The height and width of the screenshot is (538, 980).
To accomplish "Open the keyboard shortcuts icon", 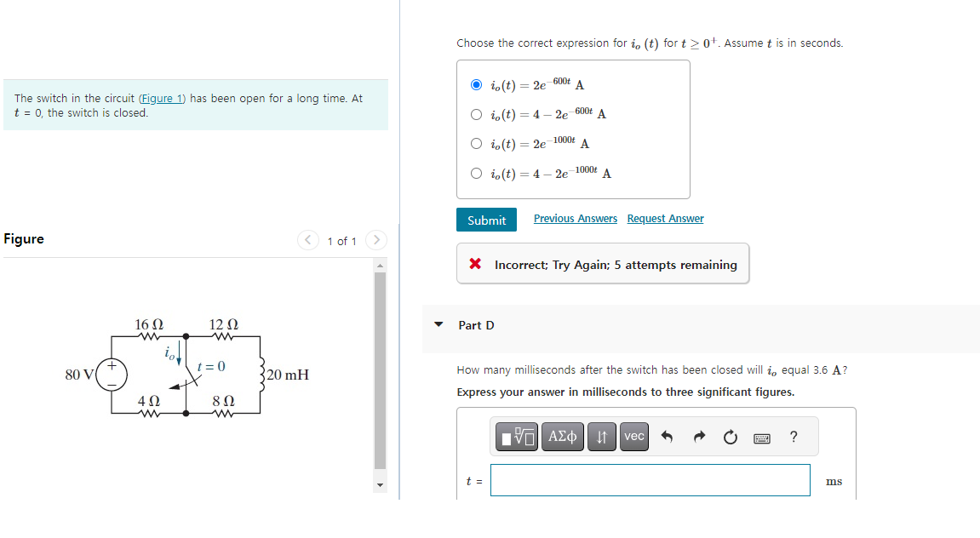I will pos(762,437).
